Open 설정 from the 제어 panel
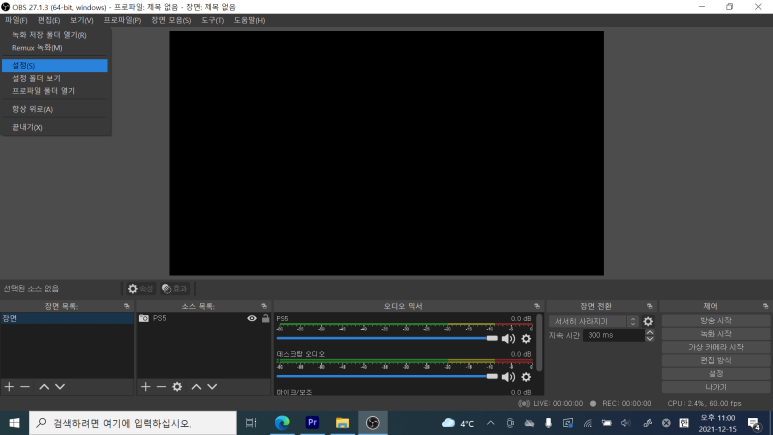 [716, 374]
